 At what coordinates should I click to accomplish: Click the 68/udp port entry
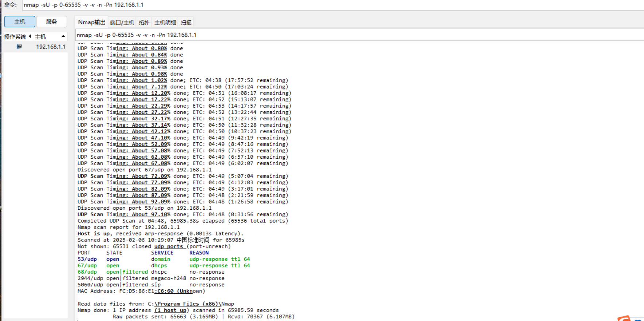[87, 272]
